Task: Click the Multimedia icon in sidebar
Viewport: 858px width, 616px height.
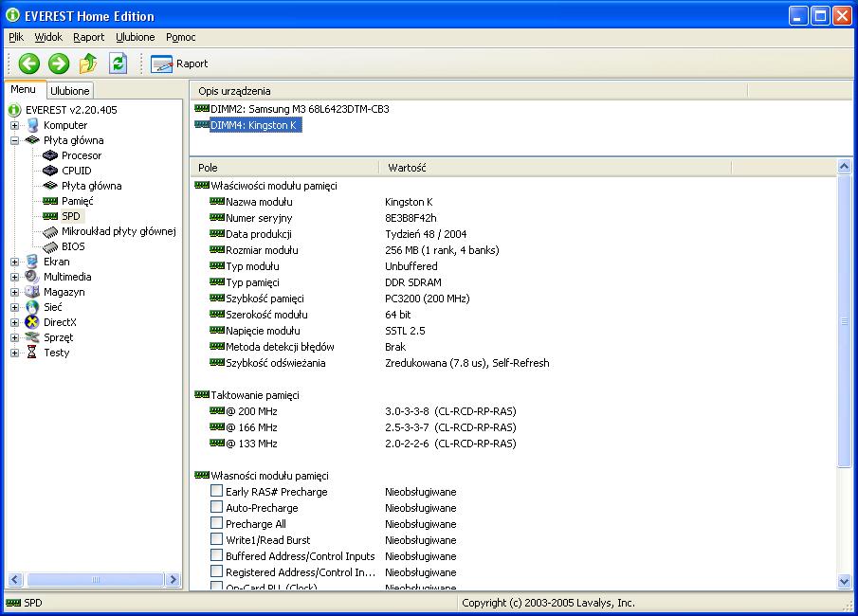Action: click(x=32, y=277)
